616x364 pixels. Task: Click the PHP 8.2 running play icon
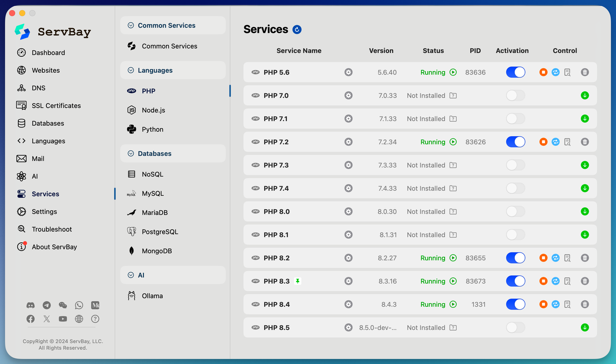pos(453,258)
